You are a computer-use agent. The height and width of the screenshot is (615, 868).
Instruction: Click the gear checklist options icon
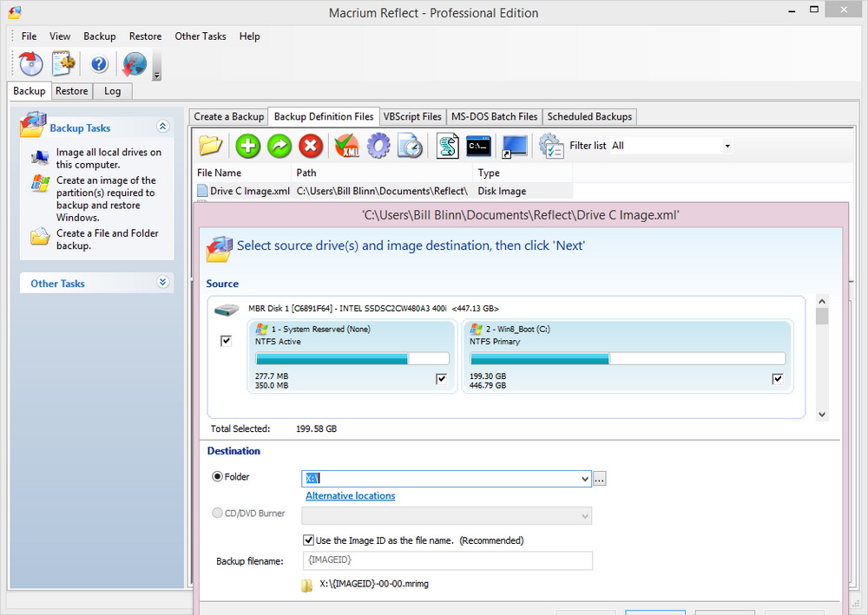point(551,146)
